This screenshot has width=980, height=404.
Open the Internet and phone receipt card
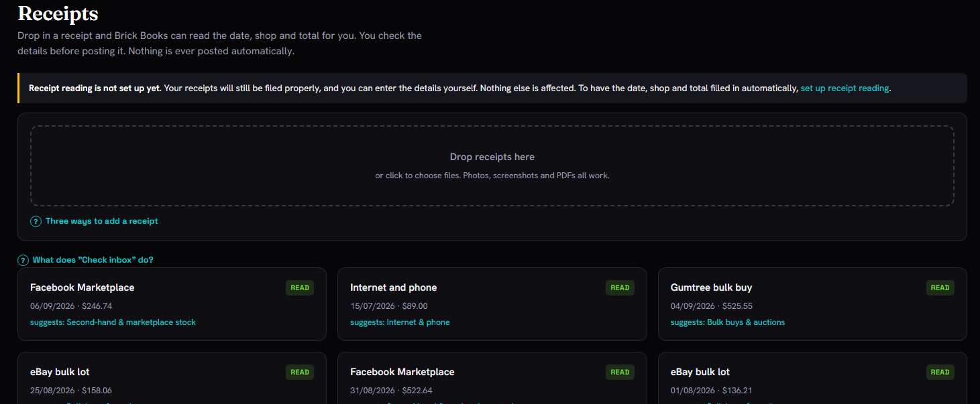(492, 304)
